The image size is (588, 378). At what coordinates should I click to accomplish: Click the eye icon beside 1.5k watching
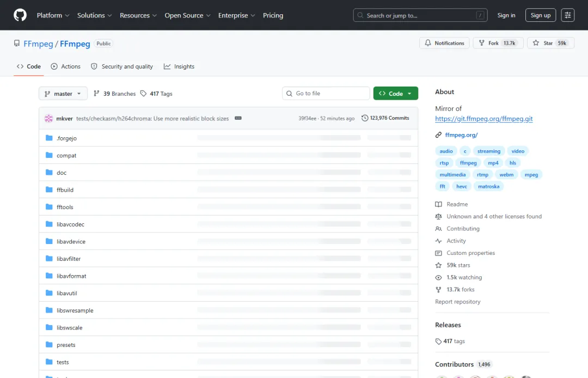pyautogui.click(x=438, y=277)
